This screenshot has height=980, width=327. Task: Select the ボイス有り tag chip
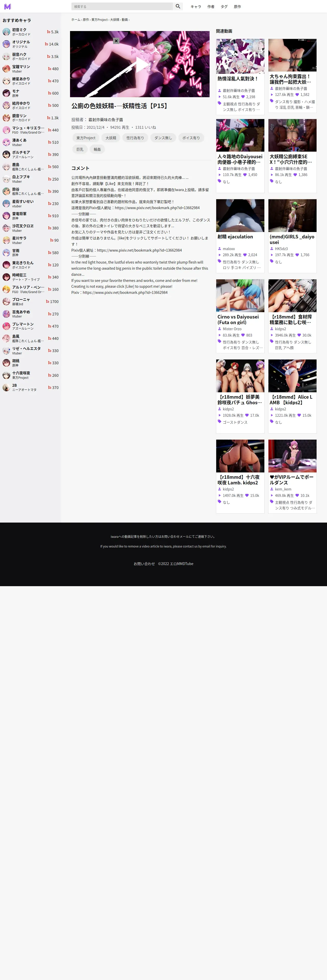click(x=191, y=138)
